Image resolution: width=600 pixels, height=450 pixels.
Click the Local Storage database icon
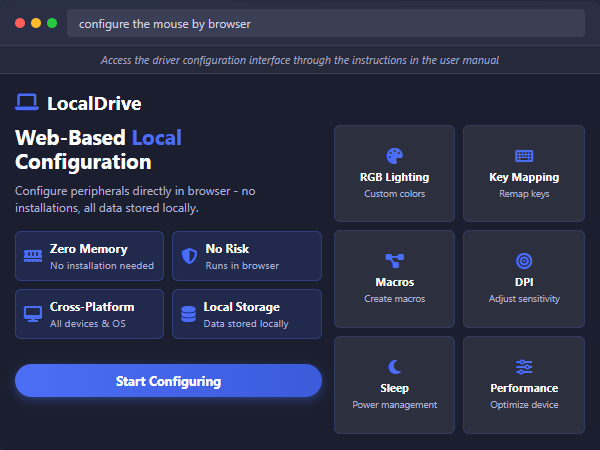pos(189,314)
